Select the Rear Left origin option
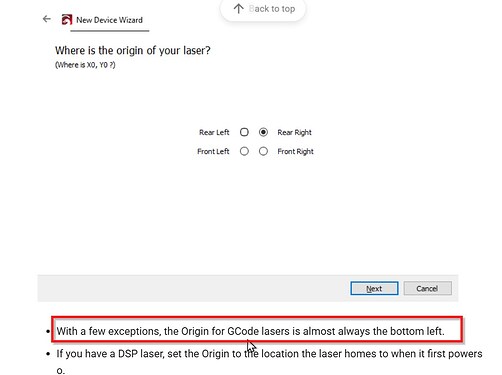Image resolution: width=502 pixels, height=375 pixels. click(x=244, y=132)
